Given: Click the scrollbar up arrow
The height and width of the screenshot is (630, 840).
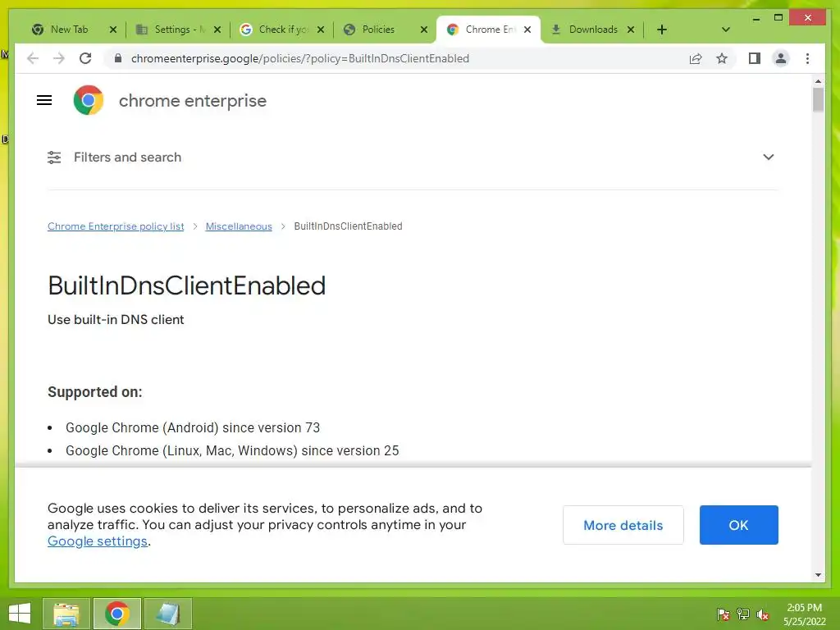Looking at the screenshot, I should click(x=818, y=81).
